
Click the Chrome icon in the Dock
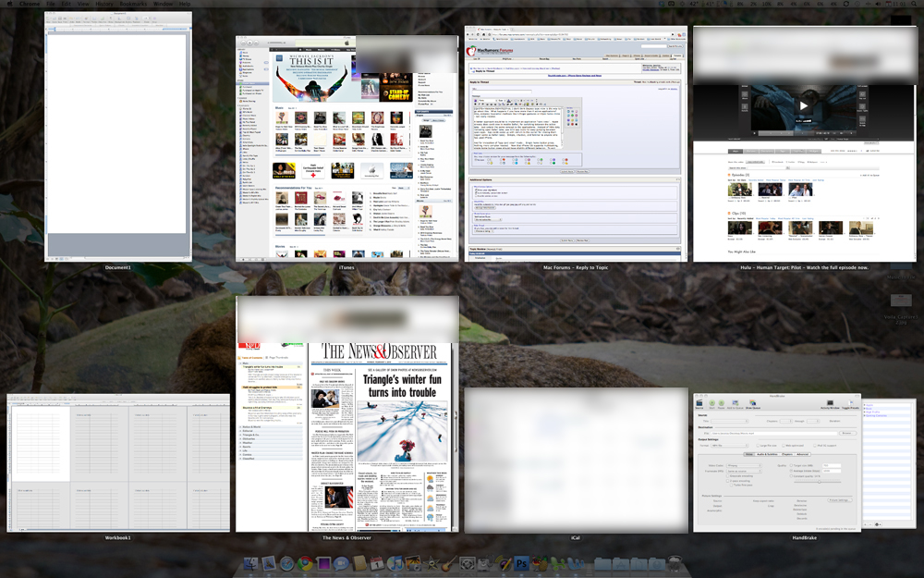coord(305,563)
